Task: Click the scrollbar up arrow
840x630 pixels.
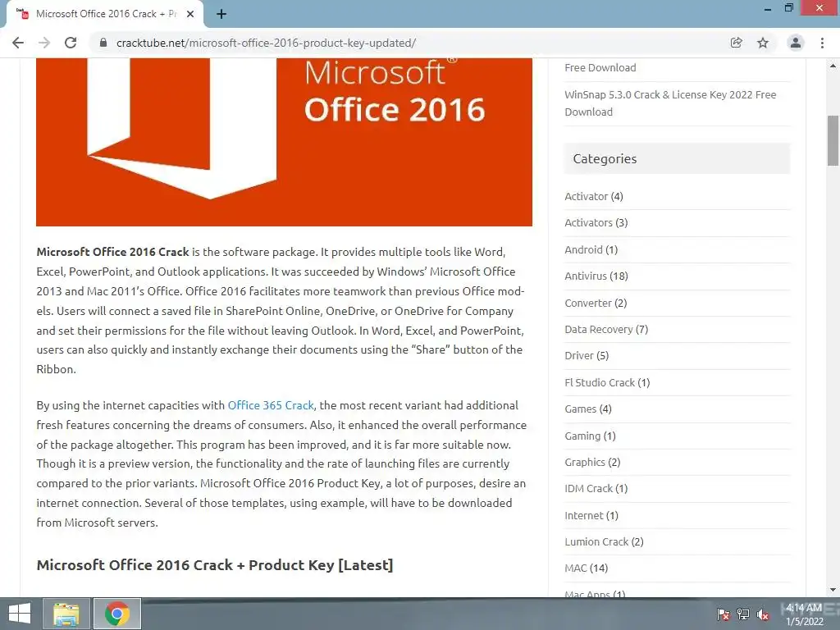Action: [833, 66]
